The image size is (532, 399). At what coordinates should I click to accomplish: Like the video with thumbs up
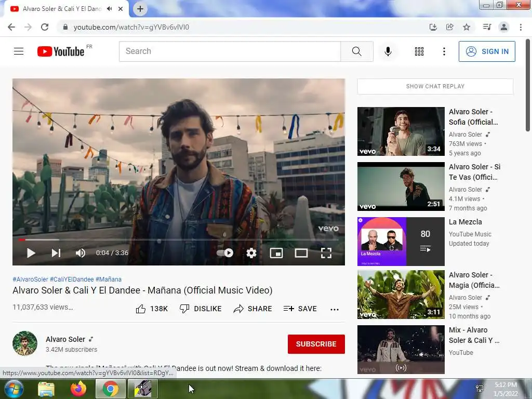152,309
